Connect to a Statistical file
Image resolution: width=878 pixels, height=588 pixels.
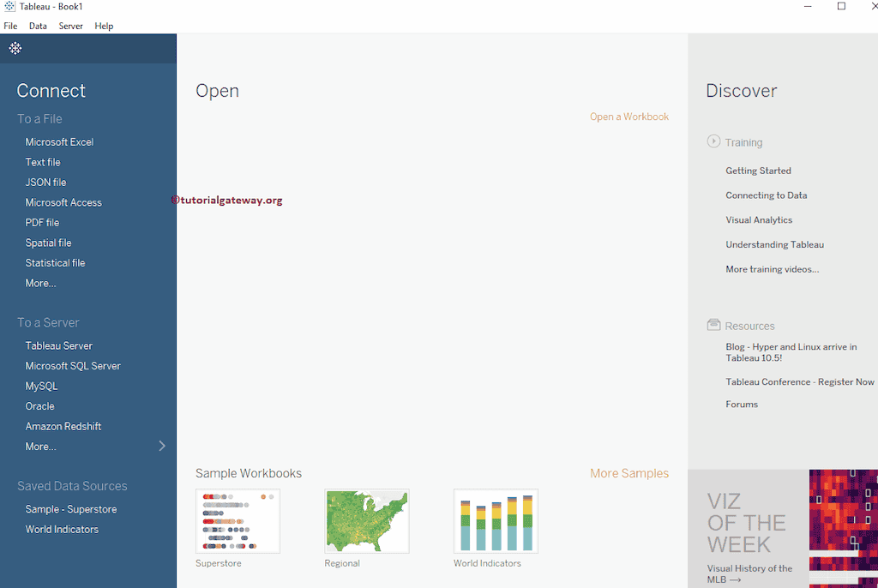click(55, 262)
